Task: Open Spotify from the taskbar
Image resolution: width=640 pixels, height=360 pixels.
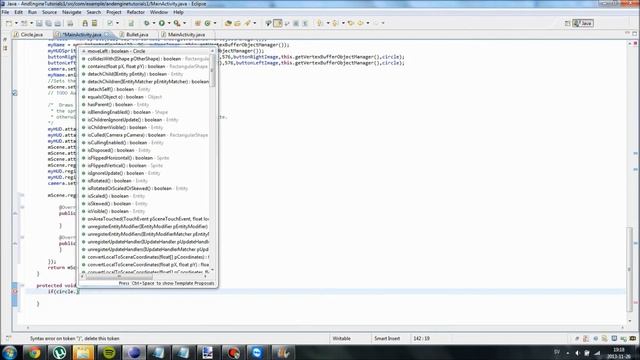Action: [108, 352]
